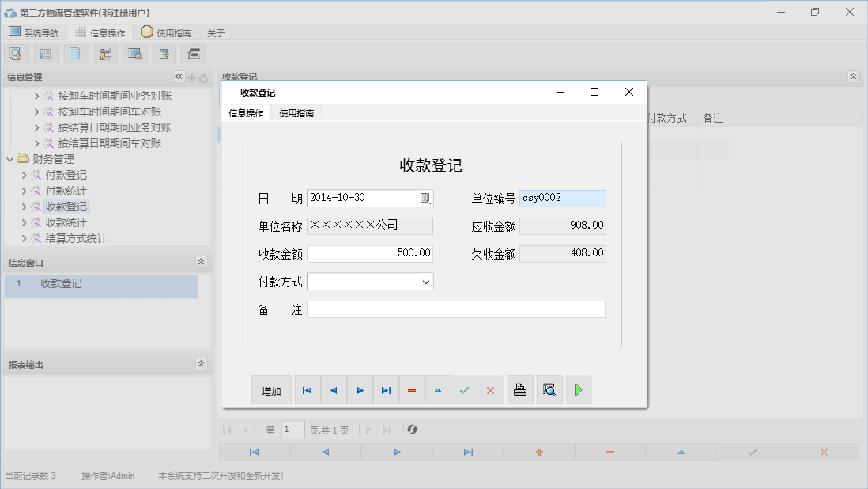Screen dimensions: 868x489
Task: Open the date picker for the 日期 field
Action: point(425,198)
